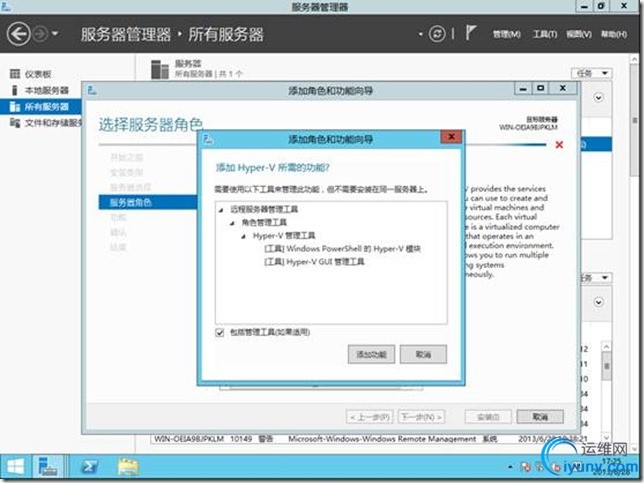Viewport: 644px width, 483px height.
Task: Open Server Manager from the taskbar
Action: (48, 467)
